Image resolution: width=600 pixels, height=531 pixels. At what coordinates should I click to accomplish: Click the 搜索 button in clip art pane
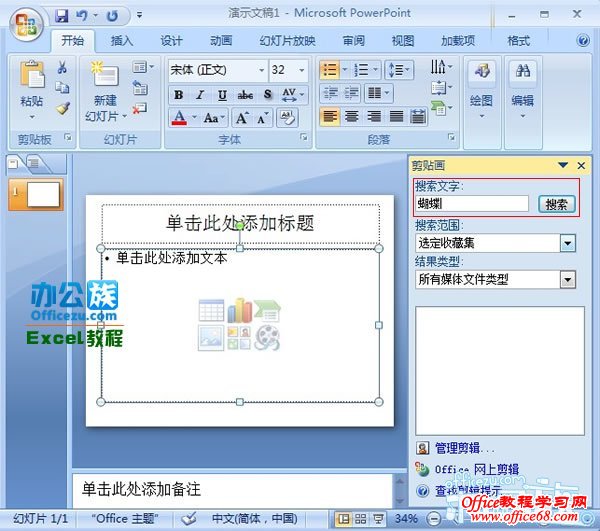556,204
